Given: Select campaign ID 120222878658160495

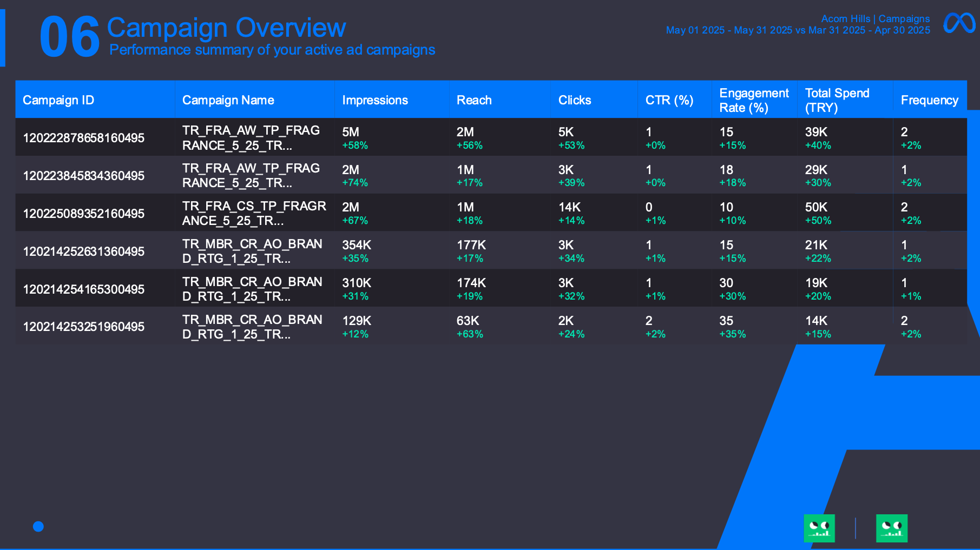Looking at the screenshot, I should [84, 138].
